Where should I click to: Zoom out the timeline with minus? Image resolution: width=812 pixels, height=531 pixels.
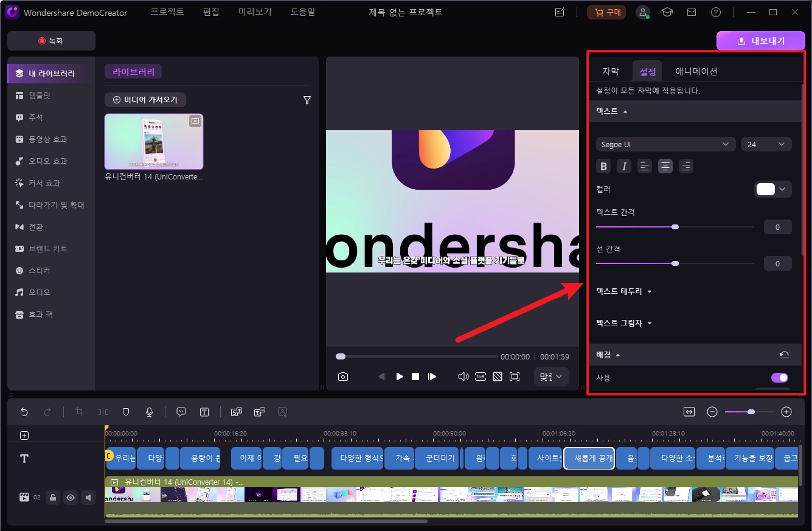(x=712, y=412)
